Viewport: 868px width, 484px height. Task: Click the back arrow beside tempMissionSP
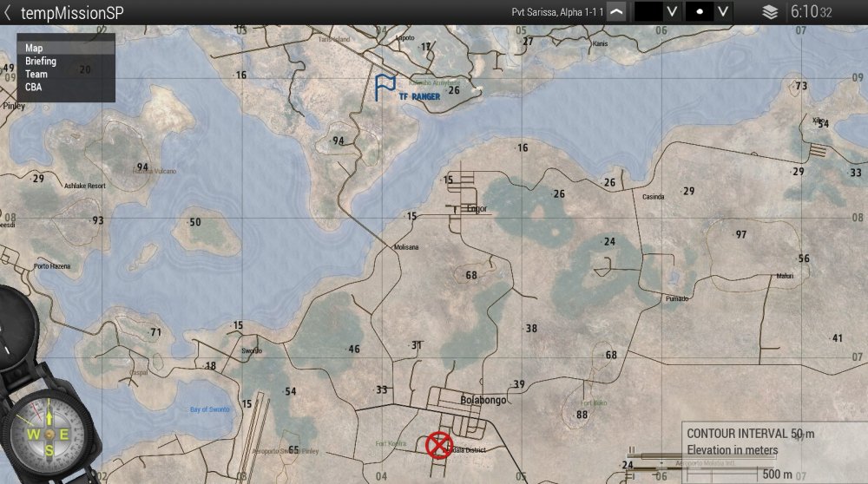point(8,12)
